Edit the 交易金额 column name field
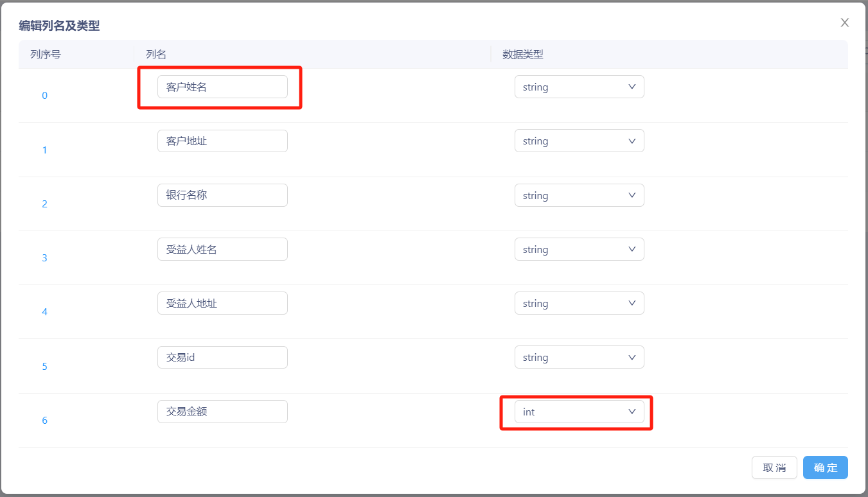Screen dimensions: 868x497 point(222,412)
